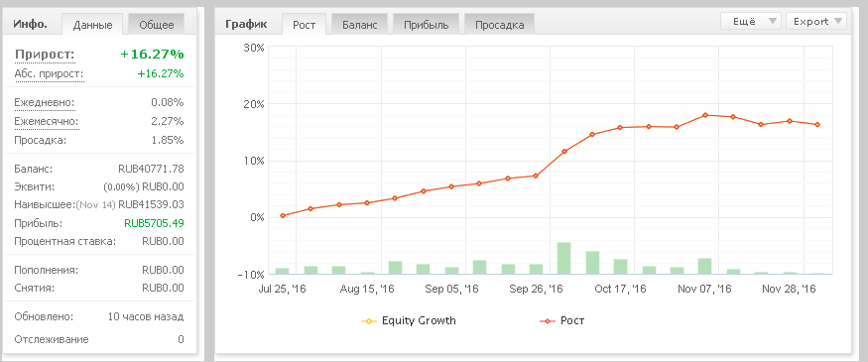Open the Баланс chart tab
This screenshot has height=362, width=868.
point(359,25)
